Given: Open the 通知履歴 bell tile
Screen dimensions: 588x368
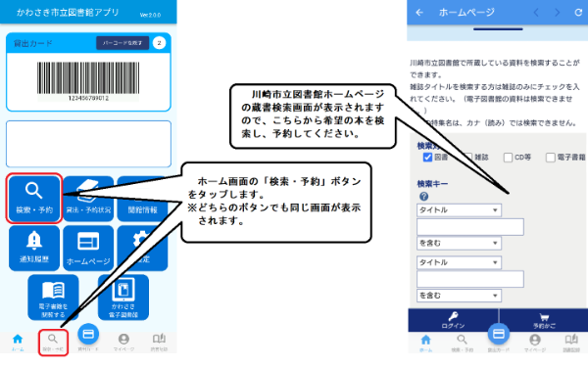Looking at the screenshot, I should [x=34, y=248].
